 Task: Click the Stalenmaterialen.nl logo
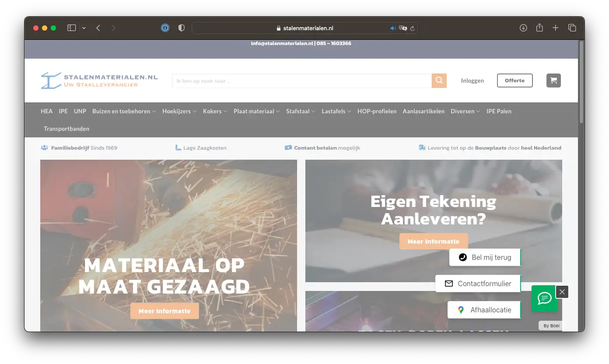[x=99, y=80]
